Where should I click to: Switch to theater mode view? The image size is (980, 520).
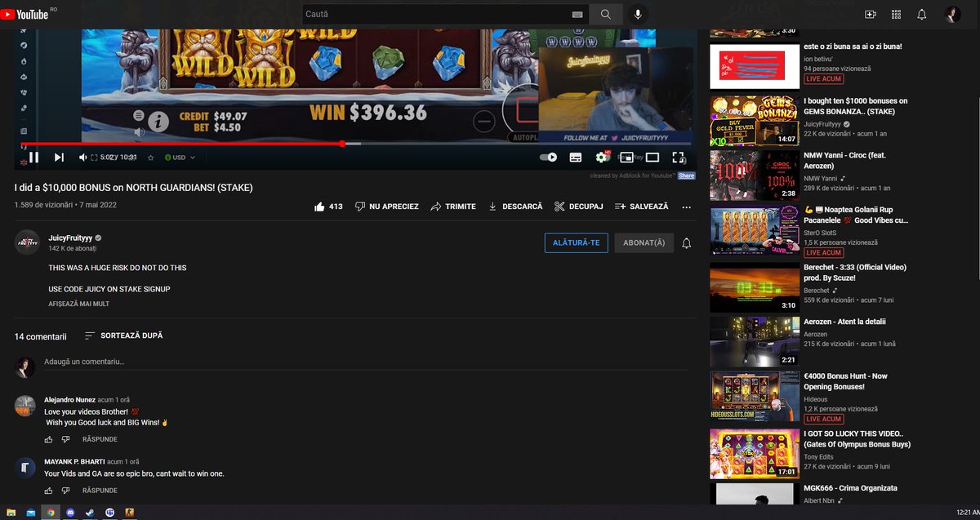[653, 158]
